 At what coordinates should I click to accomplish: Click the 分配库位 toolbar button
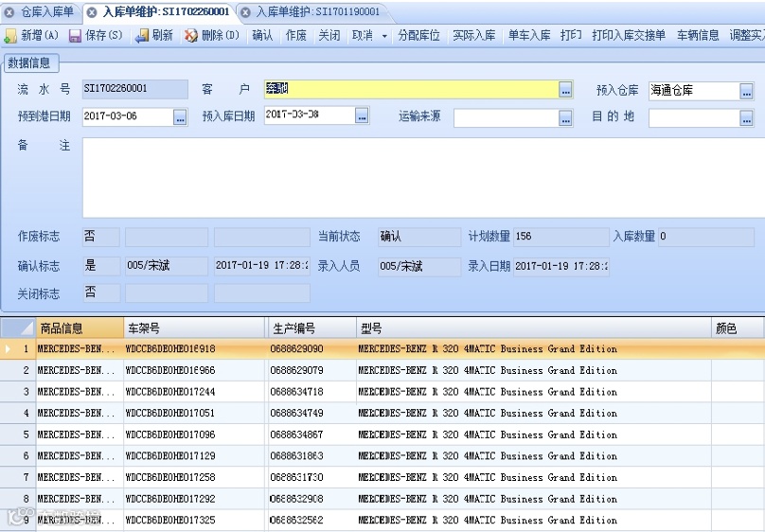[x=418, y=35]
